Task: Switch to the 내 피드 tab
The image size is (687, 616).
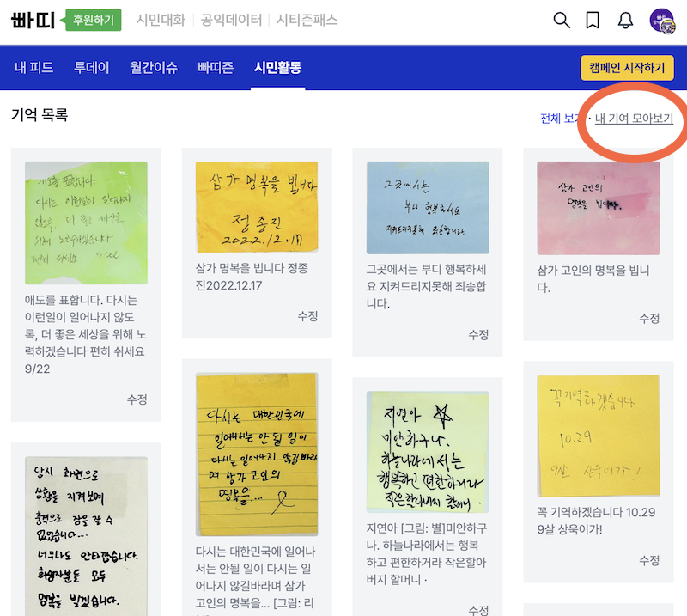Action: [36, 68]
